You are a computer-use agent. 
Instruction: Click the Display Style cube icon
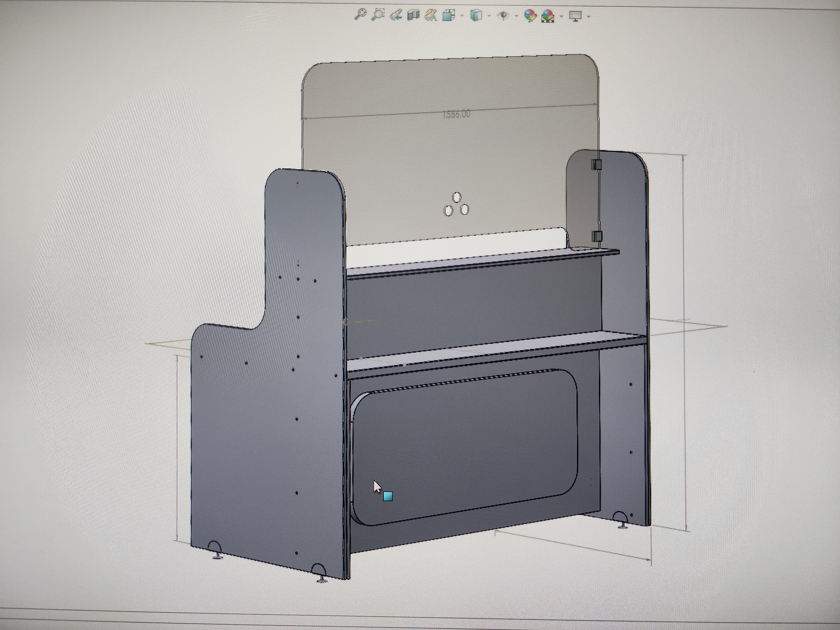tap(476, 16)
